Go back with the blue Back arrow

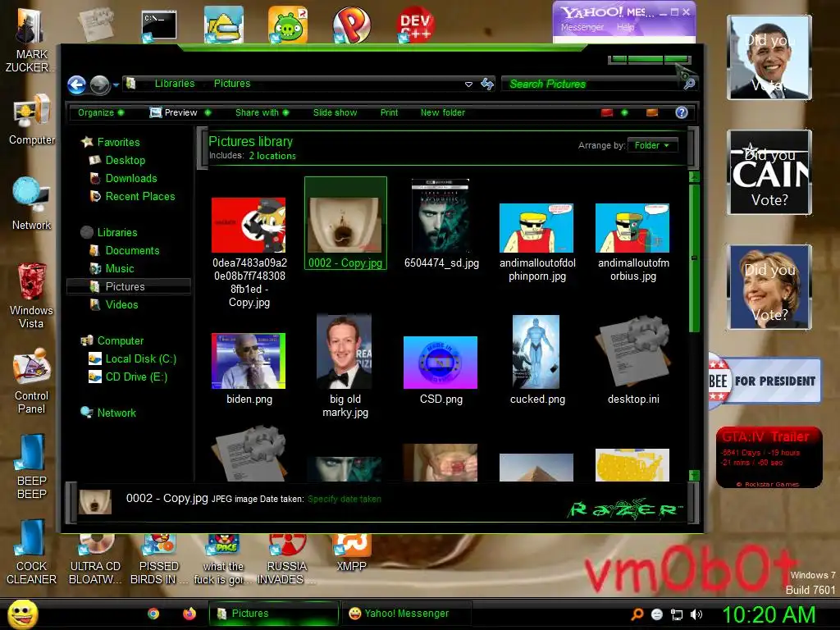pos(76,84)
